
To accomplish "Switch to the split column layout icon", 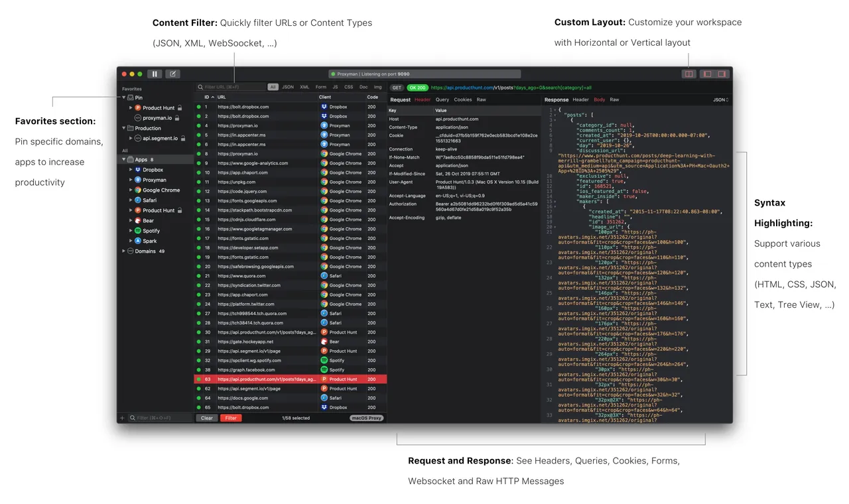I will (689, 74).
